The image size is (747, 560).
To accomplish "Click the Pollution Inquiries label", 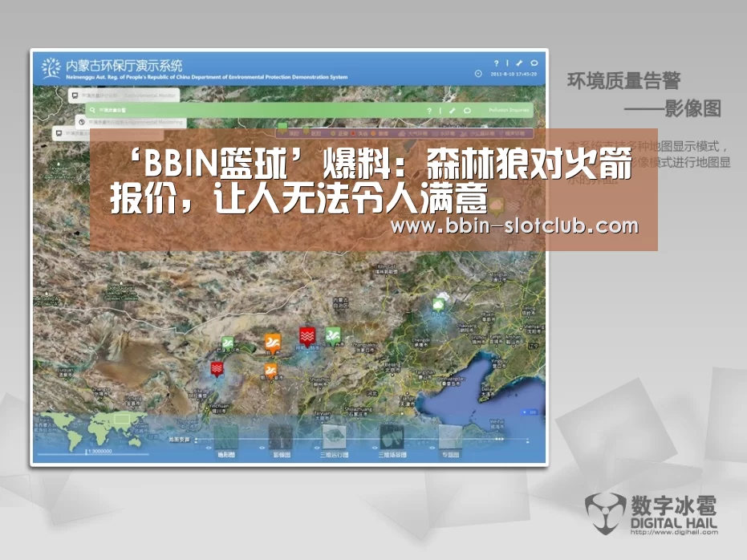I will click(x=509, y=110).
